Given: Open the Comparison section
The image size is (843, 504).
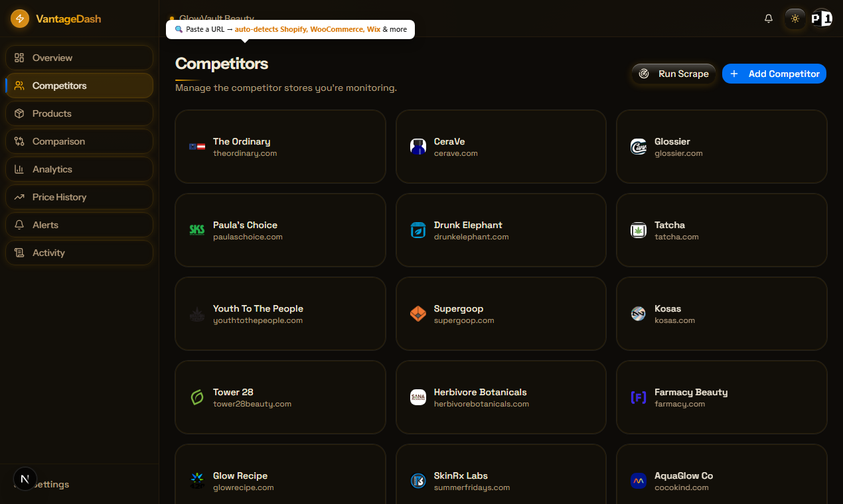Looking at the screenshot, I should tap(79, 141).
